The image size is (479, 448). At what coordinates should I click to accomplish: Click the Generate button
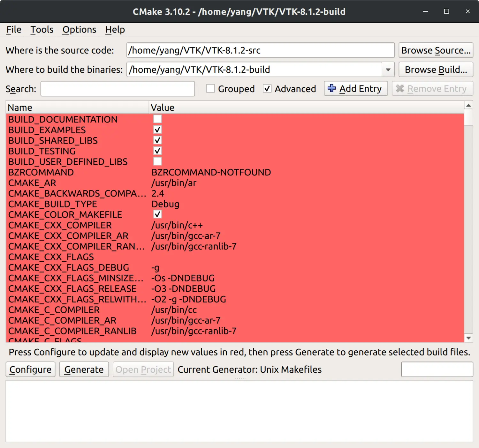pyautogui.click(x=84, y=369)
